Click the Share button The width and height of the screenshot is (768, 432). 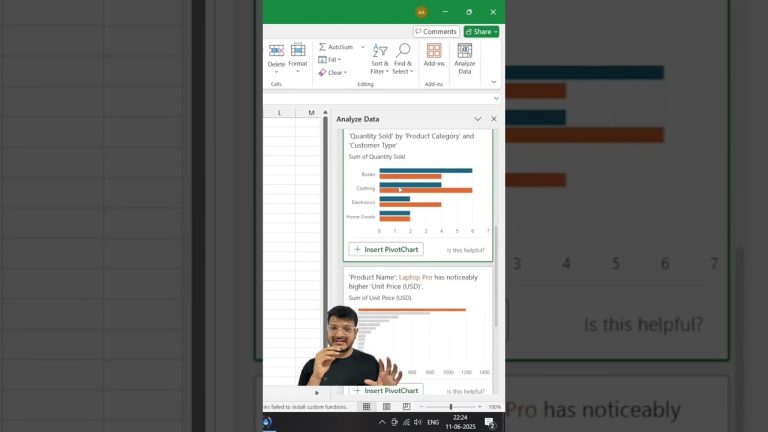[x=481, y=32]
